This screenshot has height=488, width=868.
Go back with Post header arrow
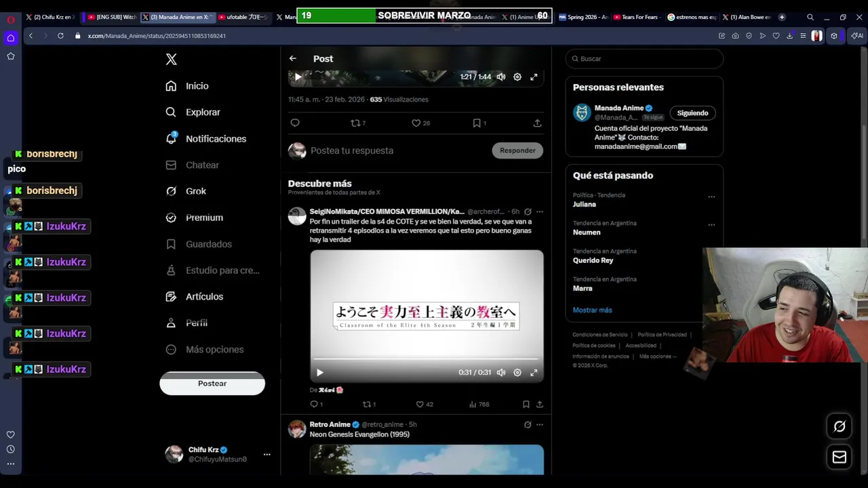click(293, 58)
